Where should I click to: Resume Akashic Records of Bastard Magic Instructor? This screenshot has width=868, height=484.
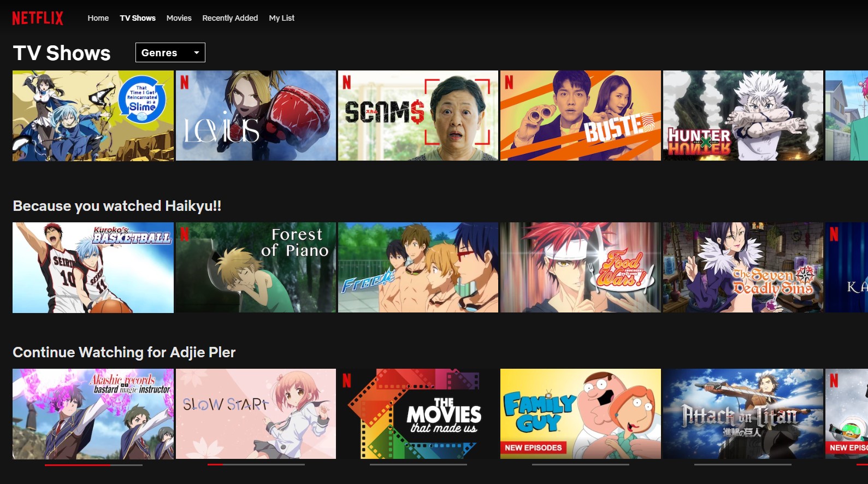(x=93, y=414)
